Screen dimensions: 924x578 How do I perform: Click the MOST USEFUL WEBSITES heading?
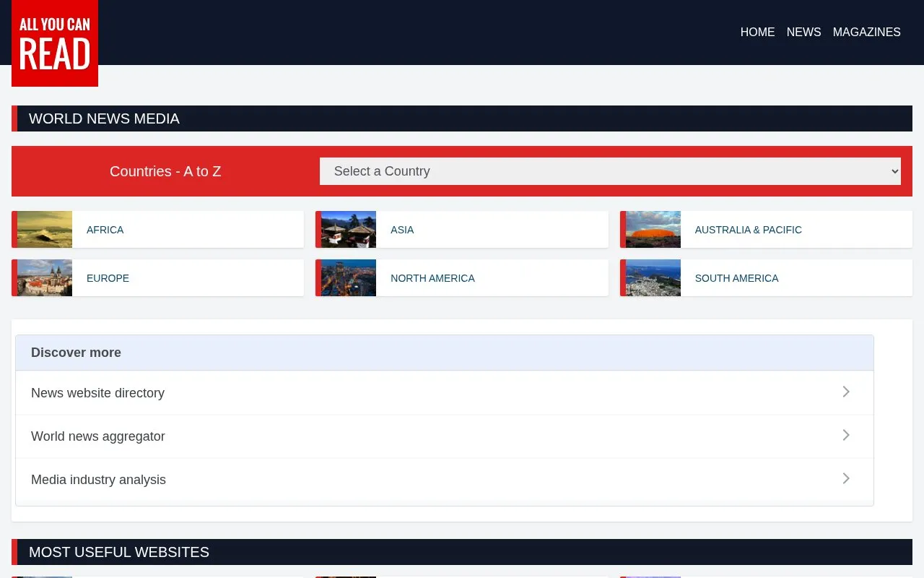119,552
